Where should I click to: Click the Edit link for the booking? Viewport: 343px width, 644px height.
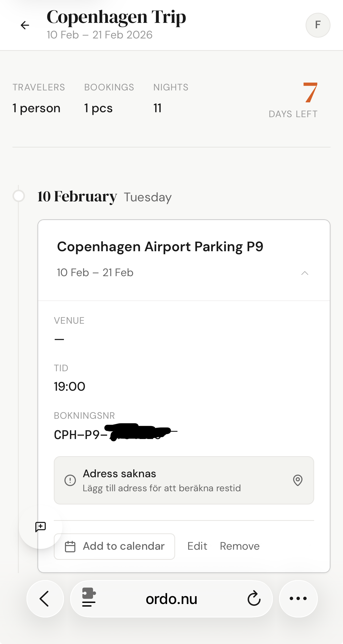pyautogui.click(x=197, y=546)
